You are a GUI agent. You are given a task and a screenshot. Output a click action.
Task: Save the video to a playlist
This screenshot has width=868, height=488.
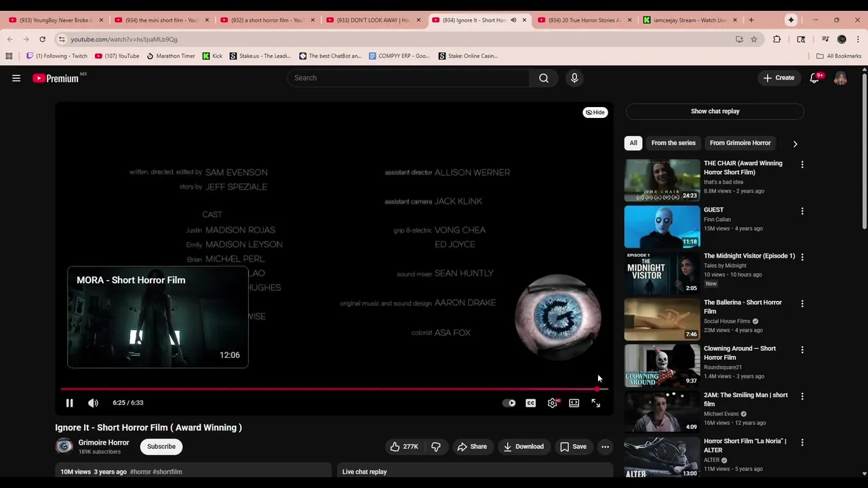click(x=573, y=447)
